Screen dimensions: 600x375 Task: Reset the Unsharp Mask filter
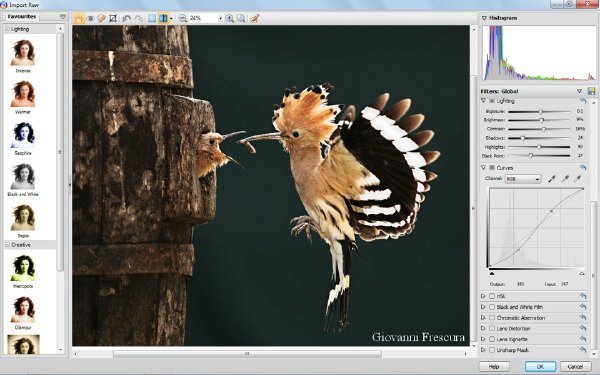(x=583, y=350)
